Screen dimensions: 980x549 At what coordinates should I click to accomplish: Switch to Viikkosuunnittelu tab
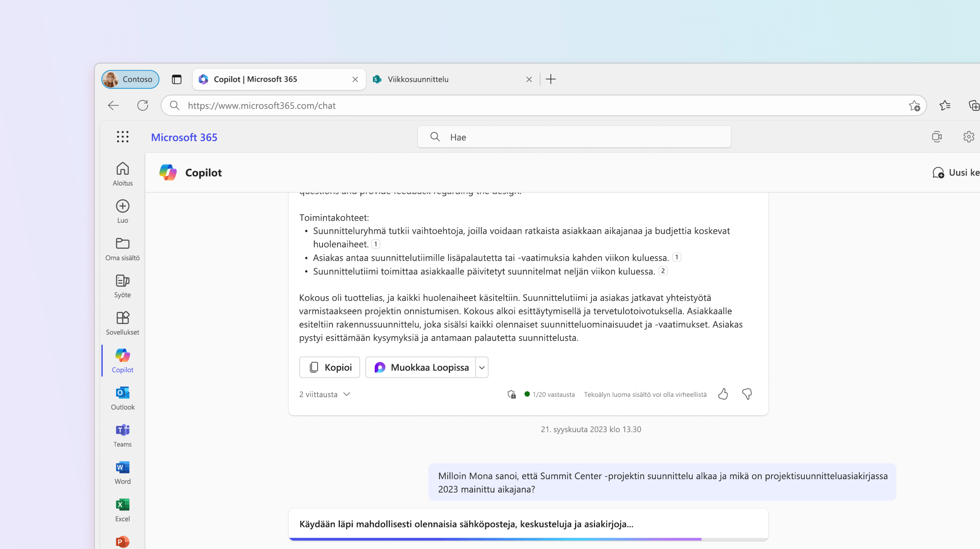pyautogui.click(x=453, y=79)
